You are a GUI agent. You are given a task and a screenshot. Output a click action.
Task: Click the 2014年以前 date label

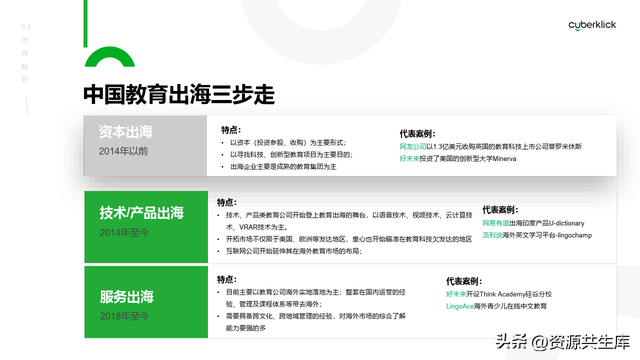[123, 151]
